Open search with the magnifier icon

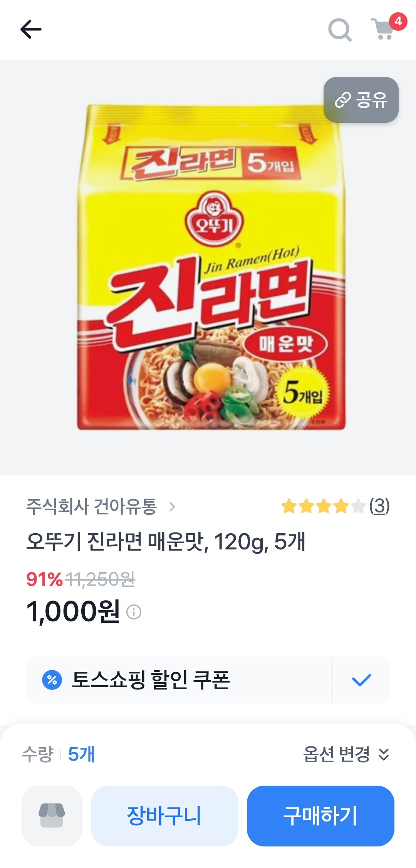pyautogui.click(x=339, y=30)
